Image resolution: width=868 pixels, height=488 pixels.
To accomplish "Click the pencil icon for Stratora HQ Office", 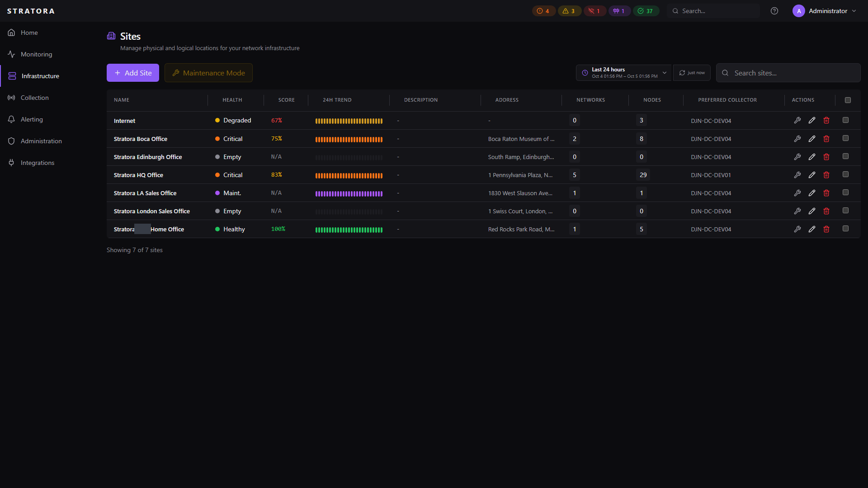I will coord(812,175).
